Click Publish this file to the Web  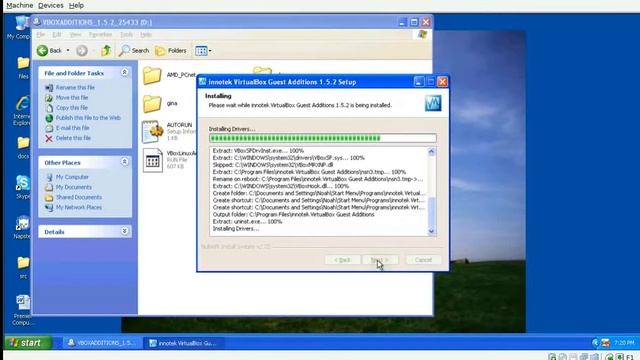coord(88,118)
